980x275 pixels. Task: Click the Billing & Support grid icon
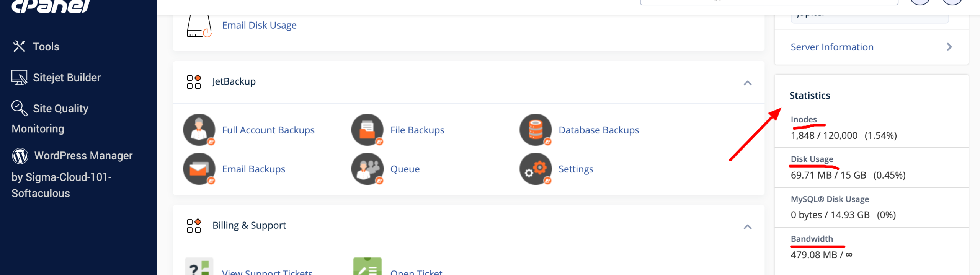[x=194, y=226]
